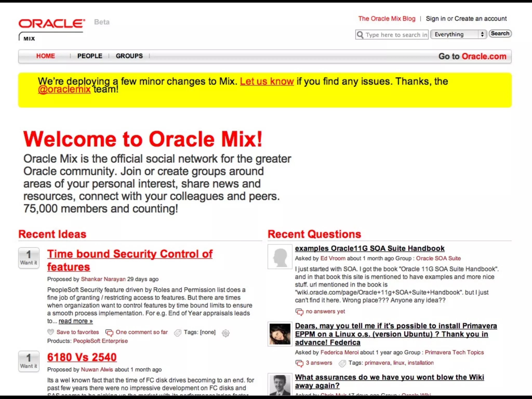Follow the Let us know link
This screenshot has height=399, width=532.
(x=267, y=81)
